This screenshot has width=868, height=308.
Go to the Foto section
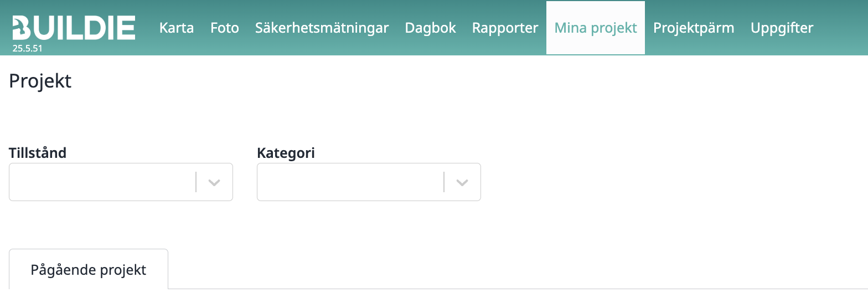[x=225, y=28]
